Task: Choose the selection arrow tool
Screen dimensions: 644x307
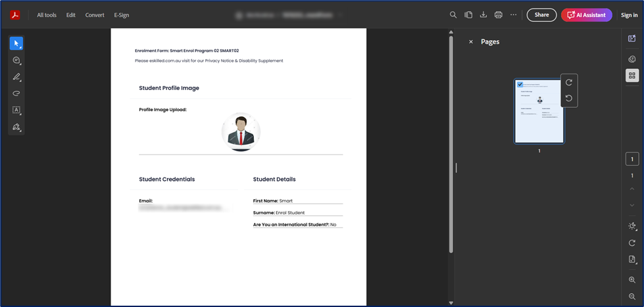Action: (x=16, y=43)
